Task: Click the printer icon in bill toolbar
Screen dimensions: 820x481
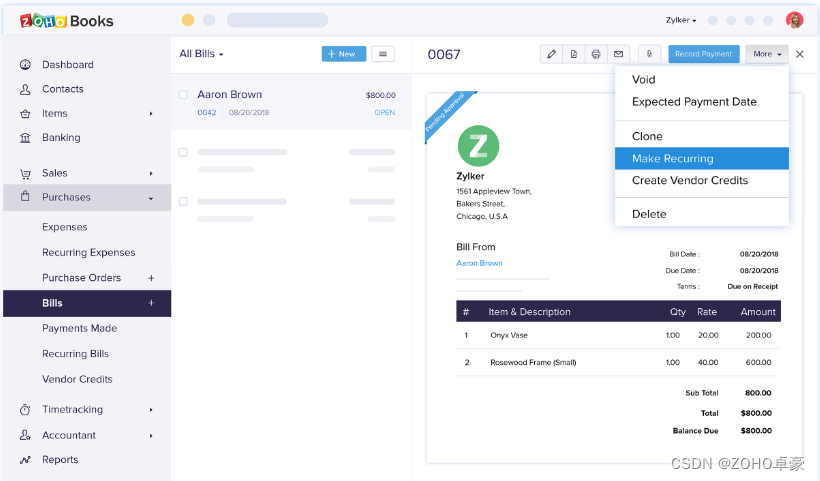Action: [x=596, y=54]
